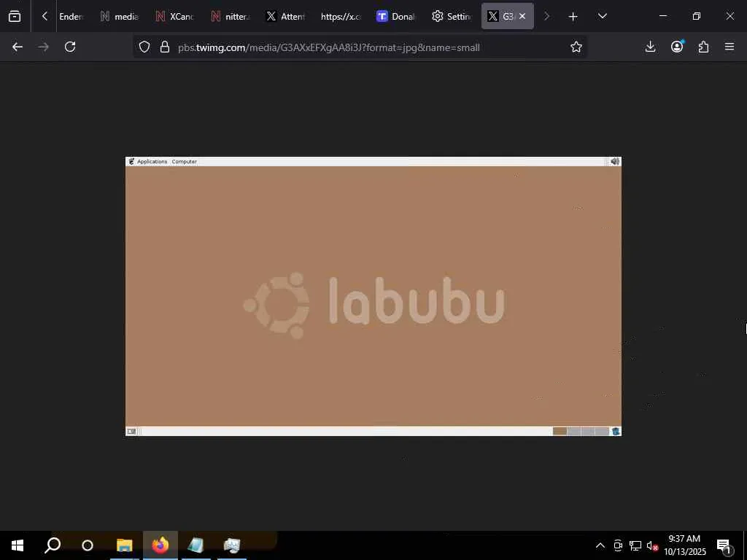
Task: Click the labubu desktop image
Action: tap(373, 296)
